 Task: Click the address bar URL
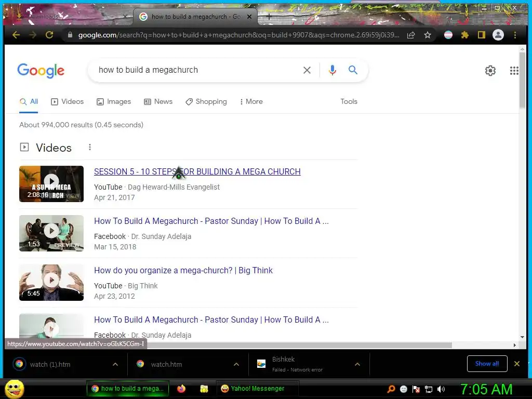click(238, 35)
